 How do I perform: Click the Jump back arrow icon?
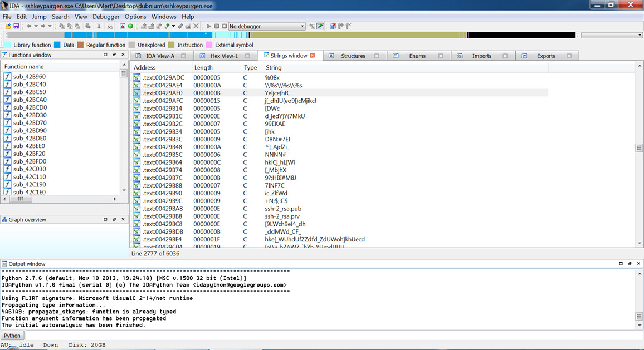[29, 26]
